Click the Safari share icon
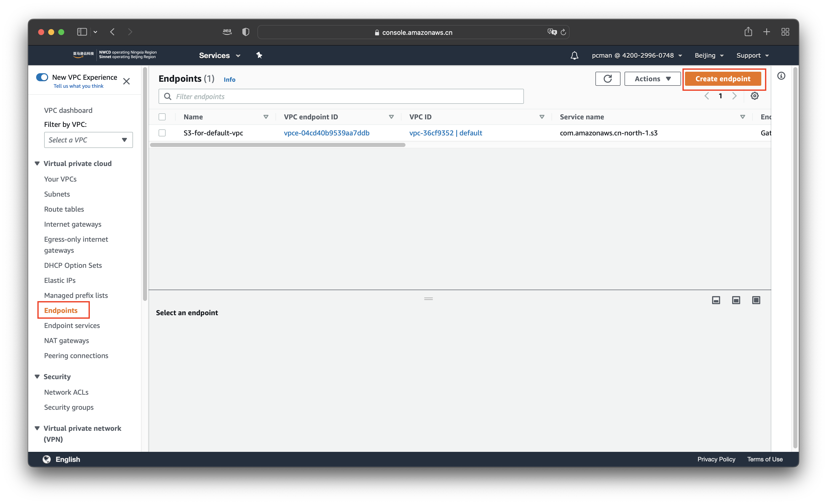 click(x=748, y=32)
